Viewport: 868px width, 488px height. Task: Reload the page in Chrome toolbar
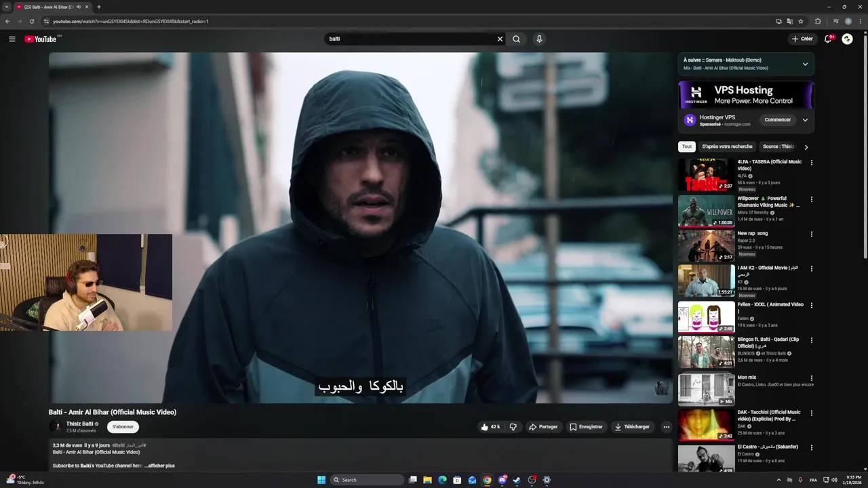31,21
